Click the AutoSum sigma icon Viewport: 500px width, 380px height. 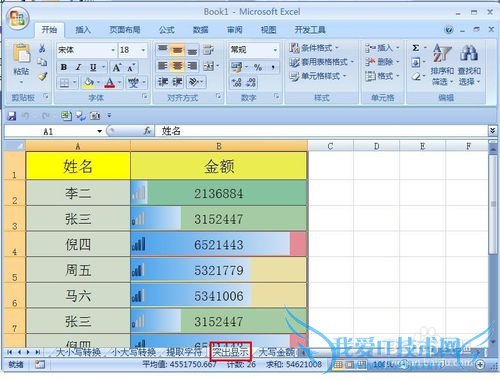pyautogui.click(x=416, y=48)
